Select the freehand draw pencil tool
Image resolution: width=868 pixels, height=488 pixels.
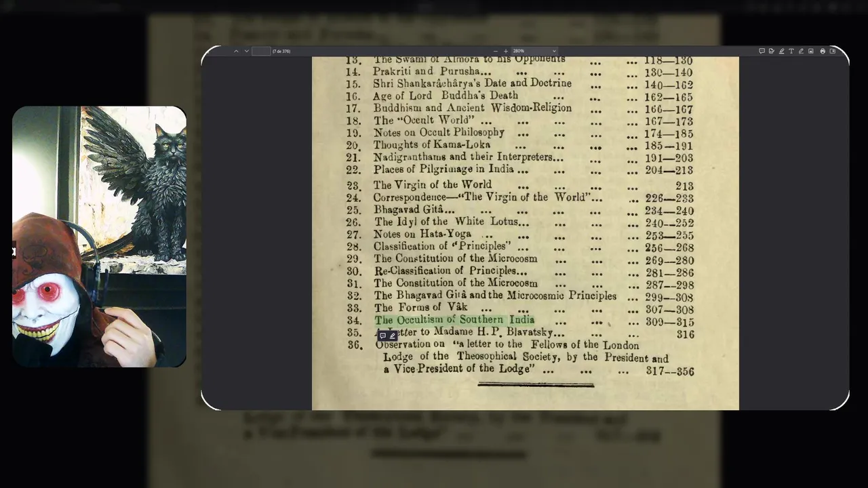pos(801,51)
